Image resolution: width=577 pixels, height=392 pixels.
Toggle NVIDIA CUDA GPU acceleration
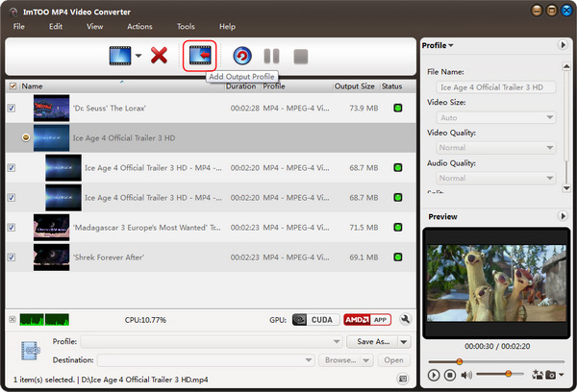tap(315, 320)
